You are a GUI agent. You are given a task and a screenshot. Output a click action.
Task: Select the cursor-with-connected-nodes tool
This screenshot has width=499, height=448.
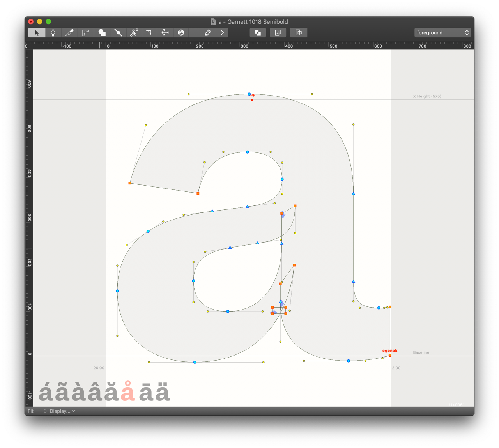pos(134,33)
